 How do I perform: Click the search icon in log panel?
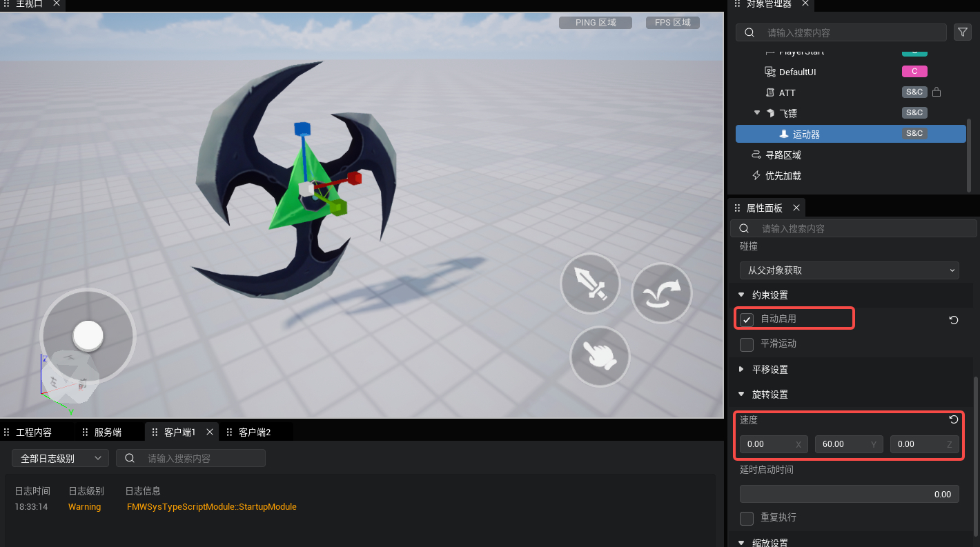point(130,458)
